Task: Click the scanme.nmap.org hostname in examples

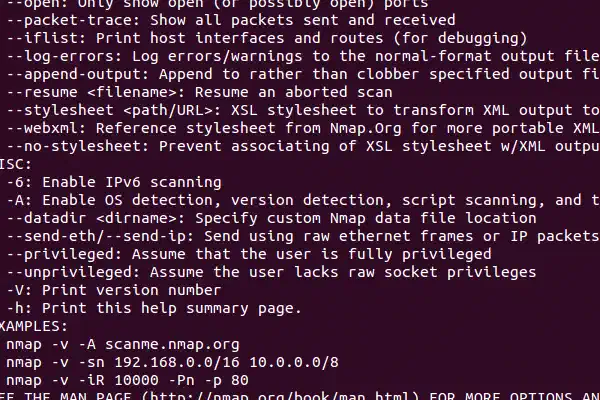Action: [x=172, y=344]
